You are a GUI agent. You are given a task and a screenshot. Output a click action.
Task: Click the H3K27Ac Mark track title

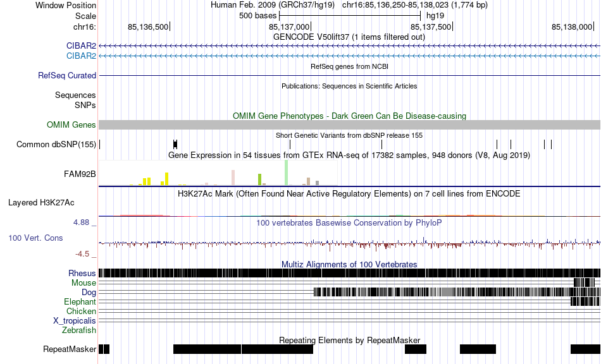pos(349,193)
